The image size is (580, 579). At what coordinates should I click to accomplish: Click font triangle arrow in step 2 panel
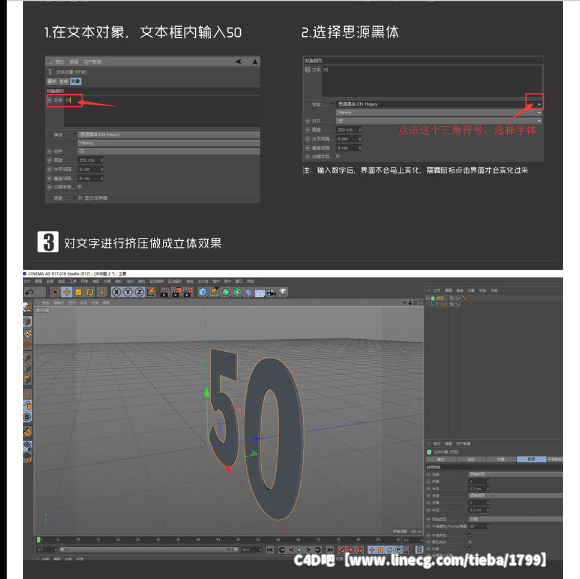[539, 104]
